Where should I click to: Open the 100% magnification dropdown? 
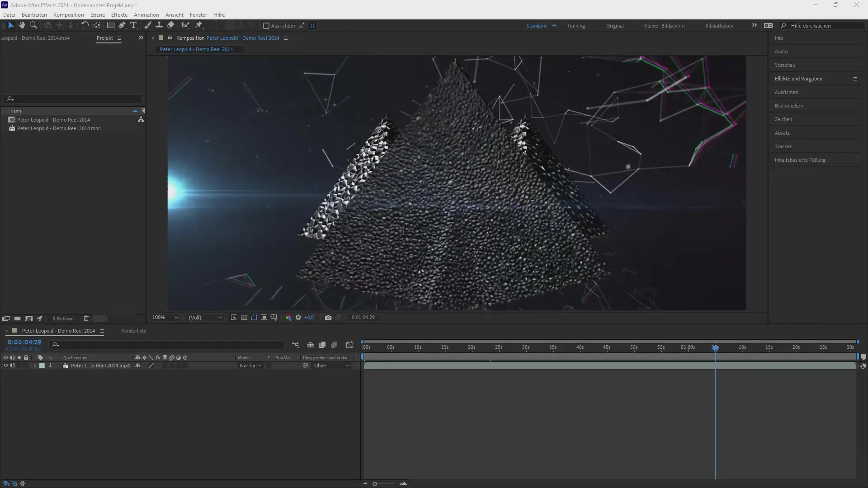[x=165, y=318]
